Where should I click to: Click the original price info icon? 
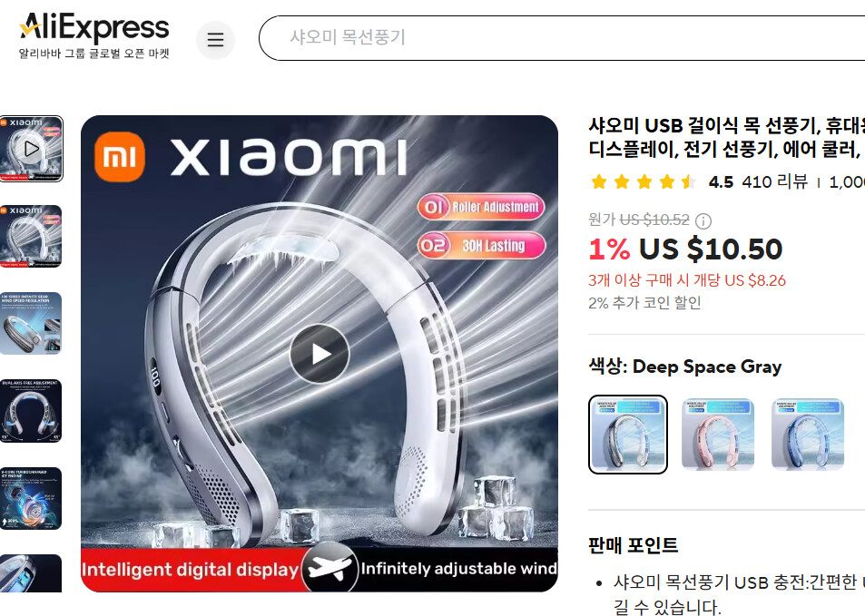703,221
